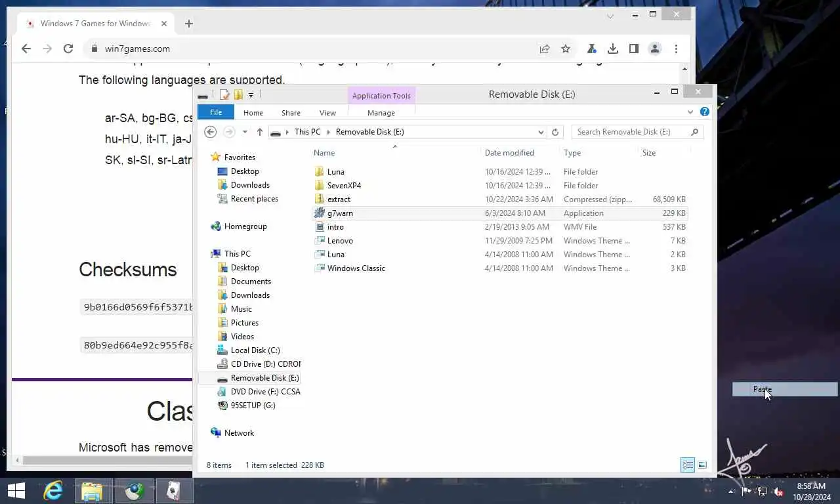Expand the Explorer ribbon with the chevron

click(x=690, y=112)
